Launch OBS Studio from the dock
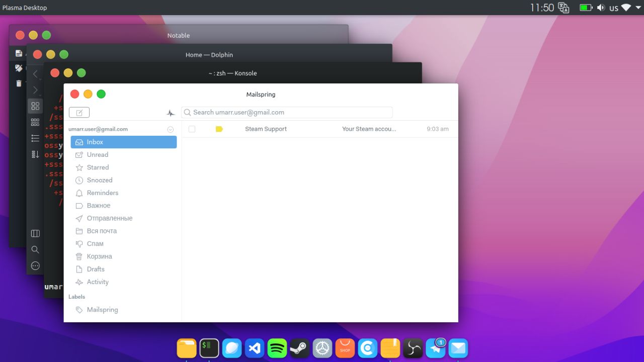Viewport: 644px width, 362px height. 413,348
